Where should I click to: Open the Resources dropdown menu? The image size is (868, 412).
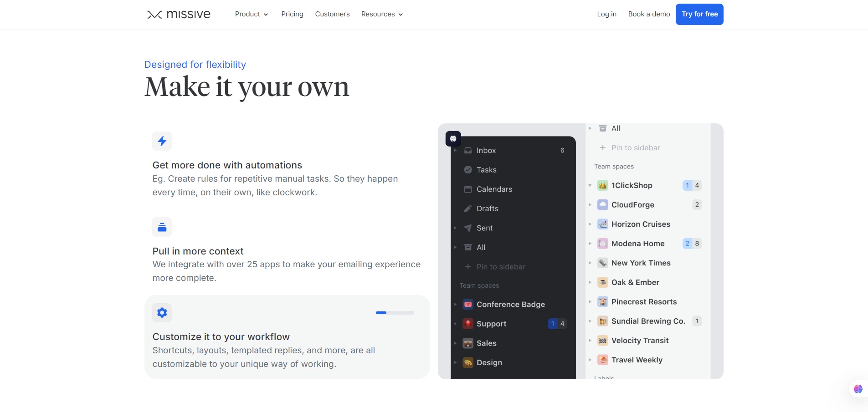point(382,14)
